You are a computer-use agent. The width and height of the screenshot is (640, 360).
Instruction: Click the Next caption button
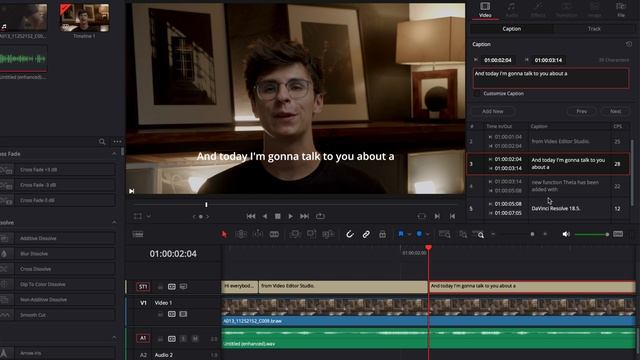click(616, 111)
